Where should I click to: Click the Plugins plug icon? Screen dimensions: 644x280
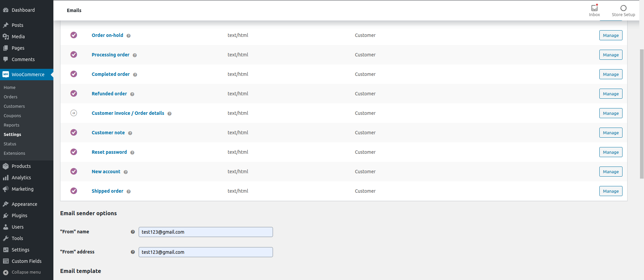point(6,216)
